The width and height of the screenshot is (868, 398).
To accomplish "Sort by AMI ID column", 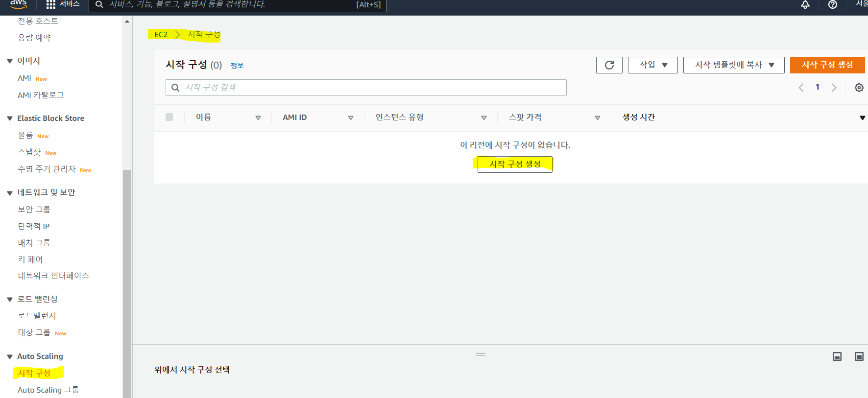I will click(x=350, y=117).
